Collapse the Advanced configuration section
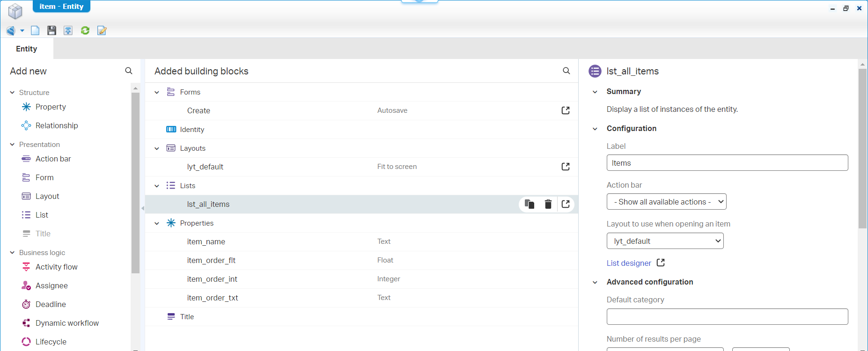This screenshot has width=868, height=351. (595, 282)
